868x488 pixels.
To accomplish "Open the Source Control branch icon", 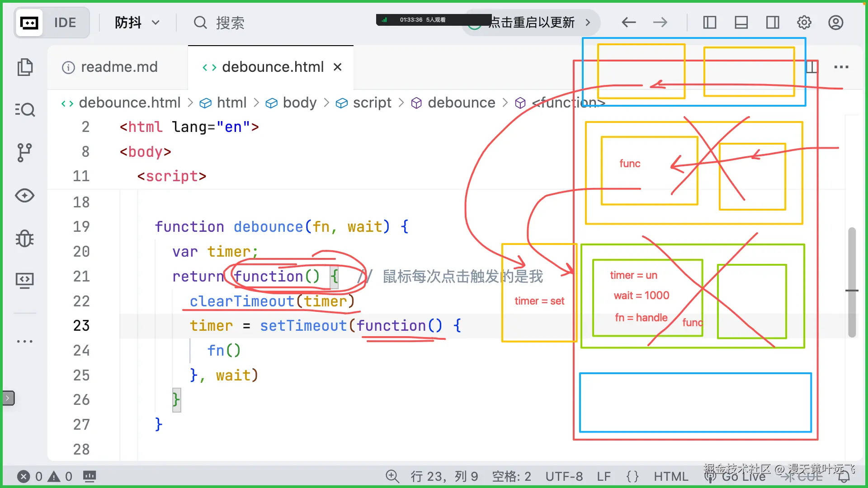I will click(25, 153).
